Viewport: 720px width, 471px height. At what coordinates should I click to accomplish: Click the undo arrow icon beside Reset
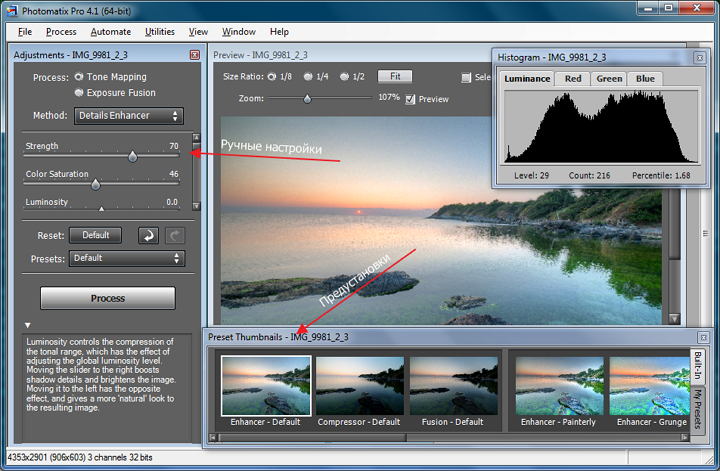pyautogui.click(x=149, y=236)
